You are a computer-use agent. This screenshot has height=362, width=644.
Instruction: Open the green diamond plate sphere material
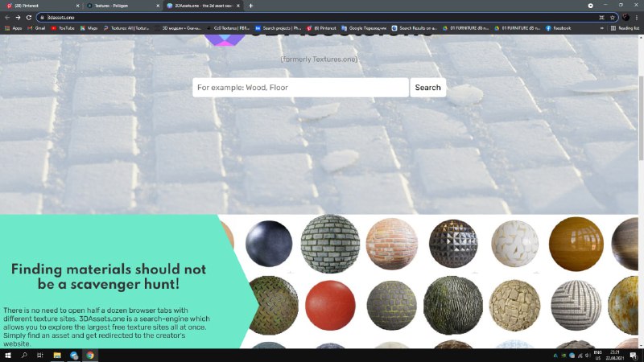point(274,306)
